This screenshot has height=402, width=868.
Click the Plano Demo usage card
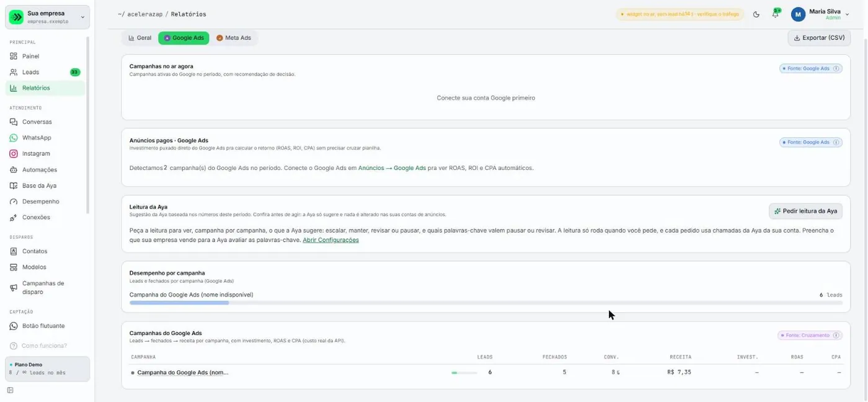coord(48,369)
